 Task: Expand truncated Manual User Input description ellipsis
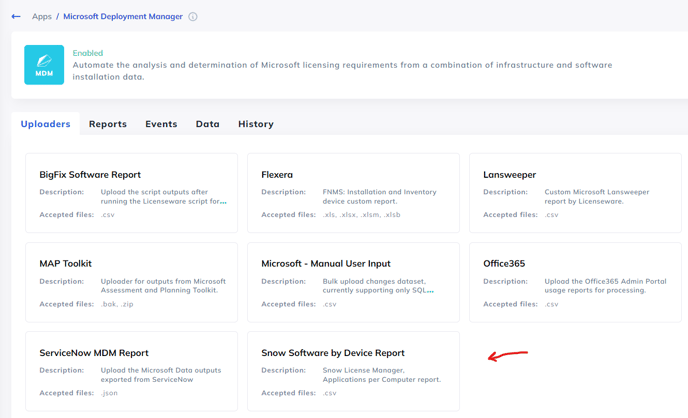coord(430,291)
